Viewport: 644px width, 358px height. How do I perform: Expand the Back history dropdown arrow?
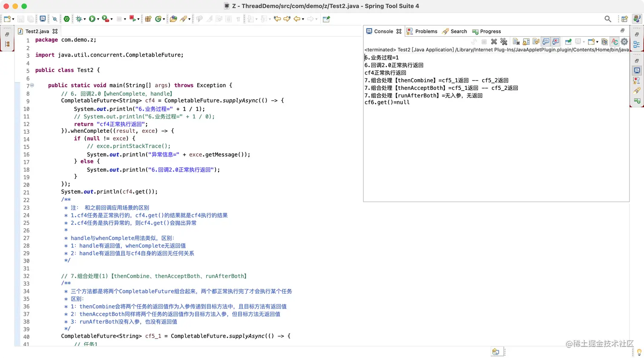pyautogui.click(x=303, y=19)
